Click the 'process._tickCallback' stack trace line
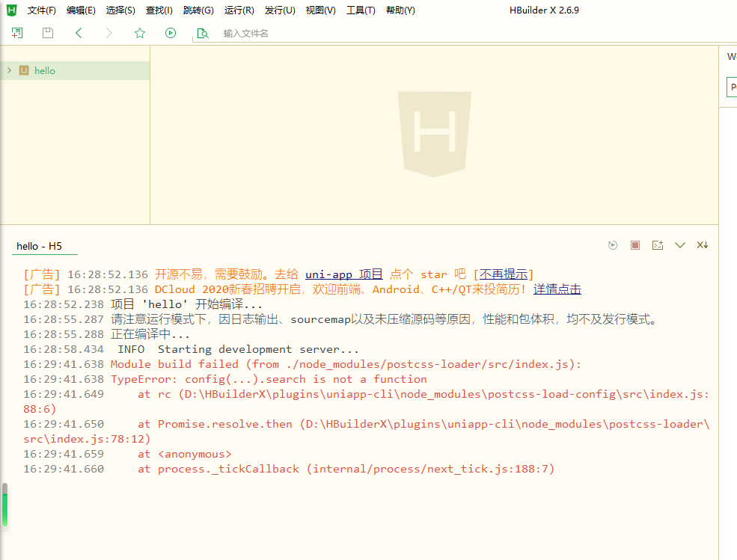The width and height of the screenshot is (737, 560). (x=346, y=470)
